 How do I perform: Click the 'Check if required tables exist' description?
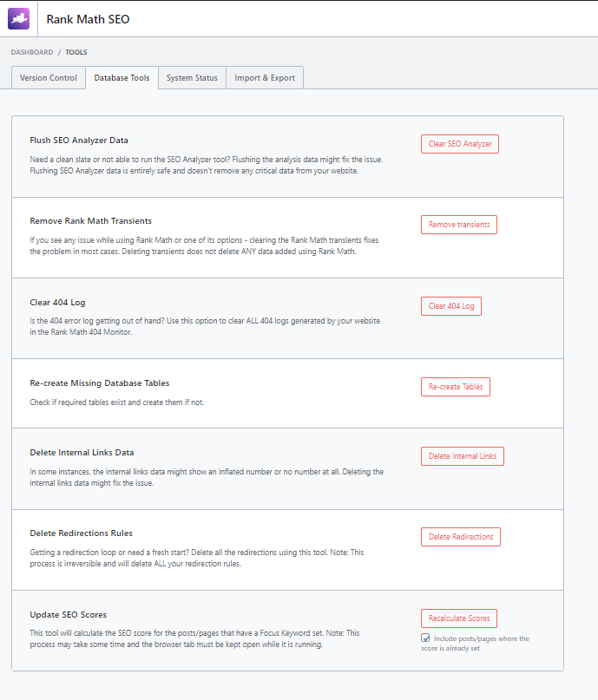pos(117,402)
